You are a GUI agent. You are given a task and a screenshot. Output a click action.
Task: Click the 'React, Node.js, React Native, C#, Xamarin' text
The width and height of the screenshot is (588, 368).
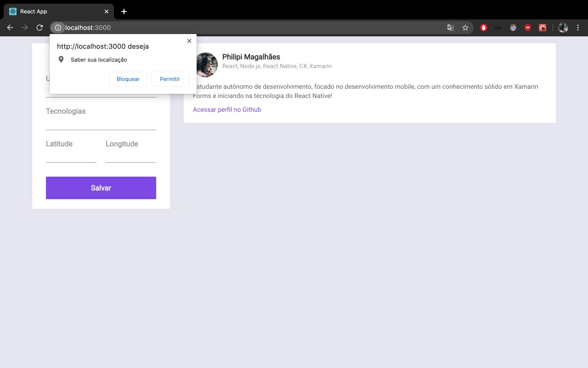coord(277,66)
